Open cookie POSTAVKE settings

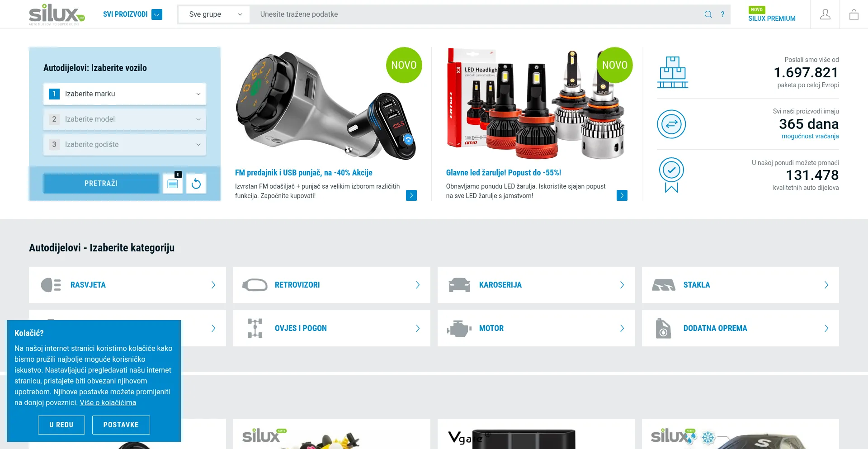tap(121, 425)
